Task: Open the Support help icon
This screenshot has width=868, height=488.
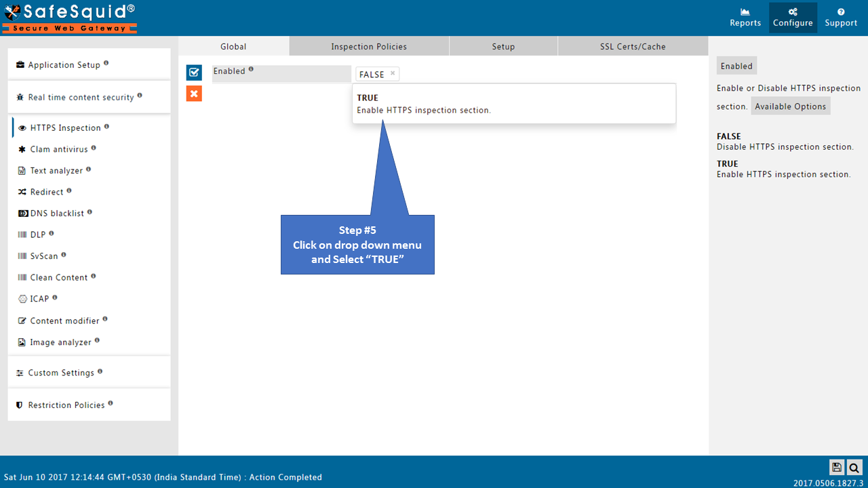Action: pos(841,18)
